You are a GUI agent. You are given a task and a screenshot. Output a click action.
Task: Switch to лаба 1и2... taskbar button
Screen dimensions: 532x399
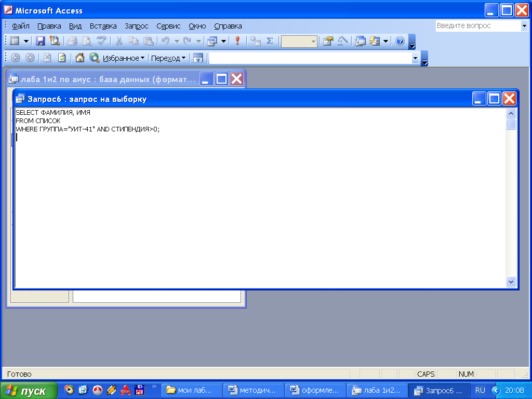point(377,391)
